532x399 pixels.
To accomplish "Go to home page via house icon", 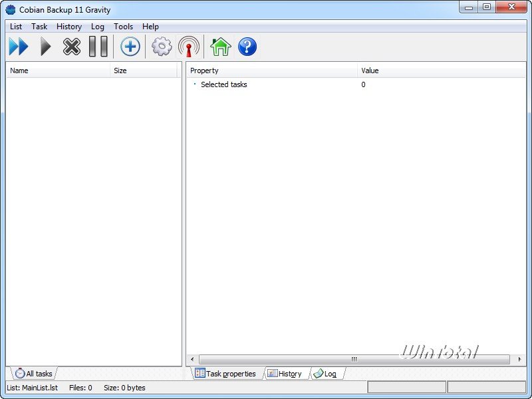I will point(221,47).
